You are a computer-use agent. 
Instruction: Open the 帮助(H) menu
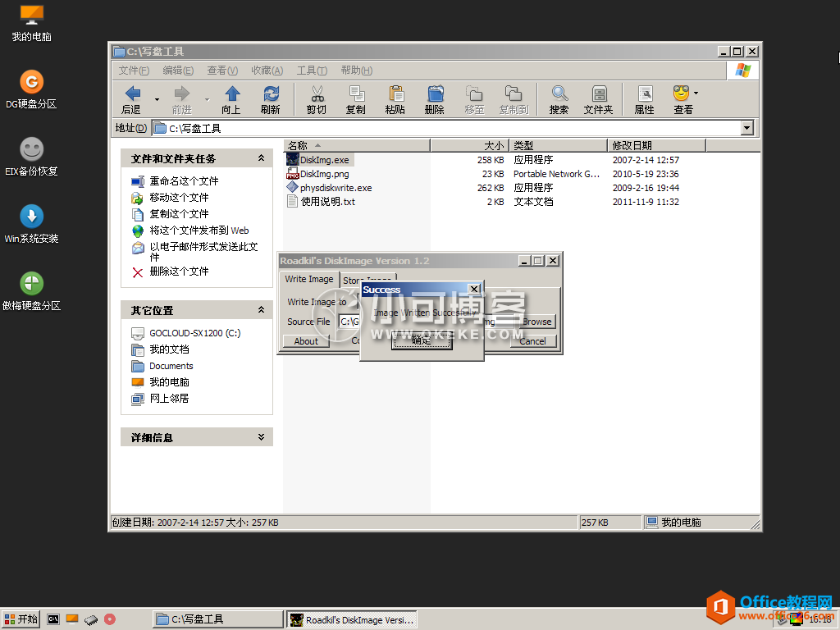tap(356, 71)
